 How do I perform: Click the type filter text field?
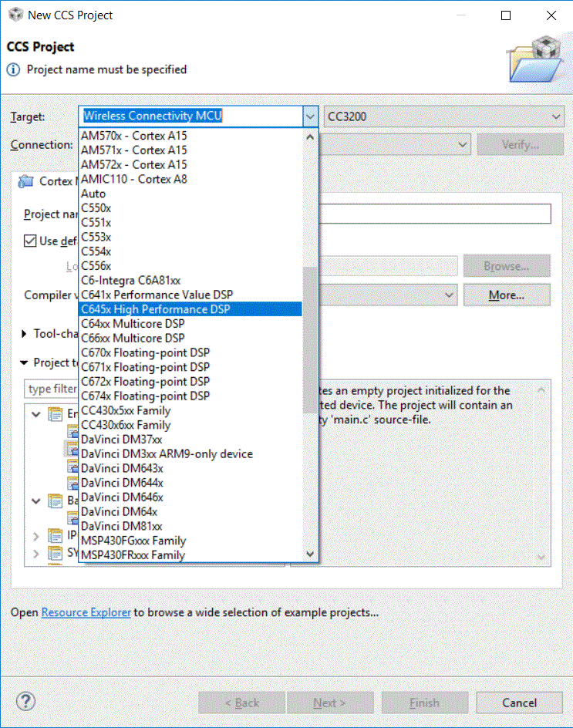pos(51,389)
